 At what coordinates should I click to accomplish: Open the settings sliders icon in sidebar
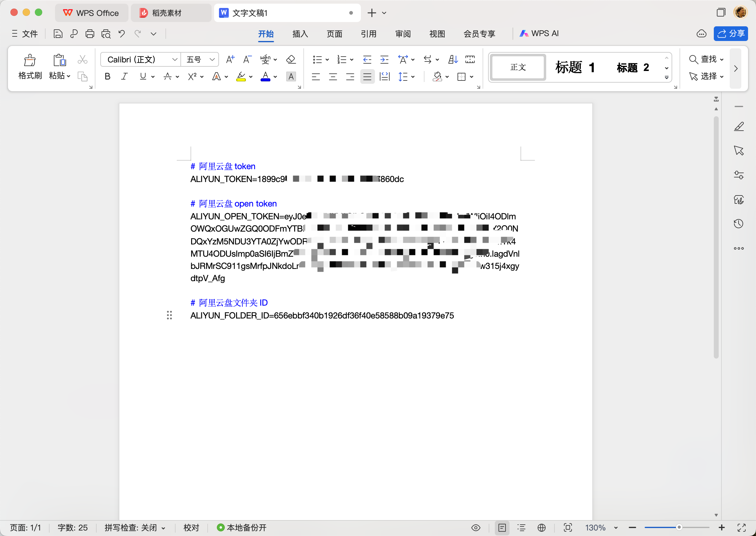(739, 175)
